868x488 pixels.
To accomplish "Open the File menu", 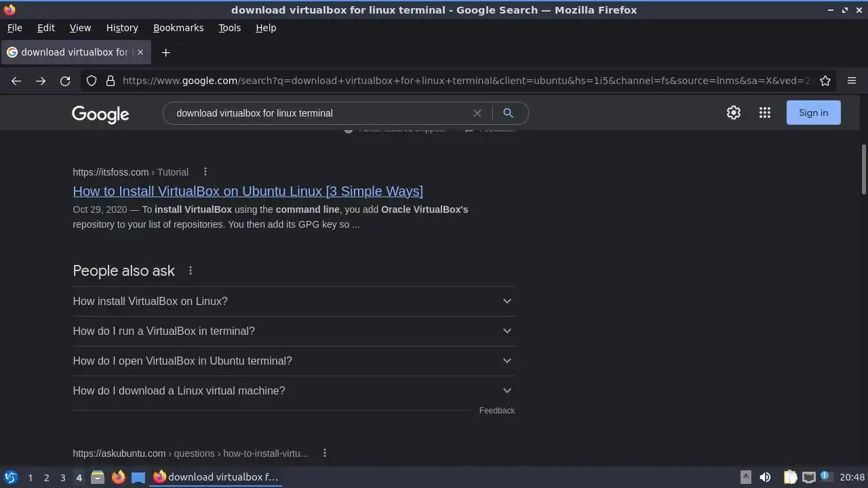I will [x=14, y=28].
